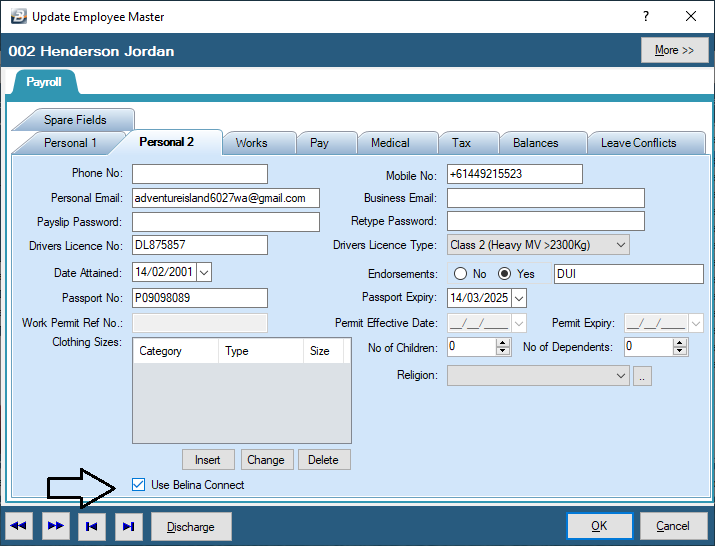Click Change clothing size button

point(266,460)
